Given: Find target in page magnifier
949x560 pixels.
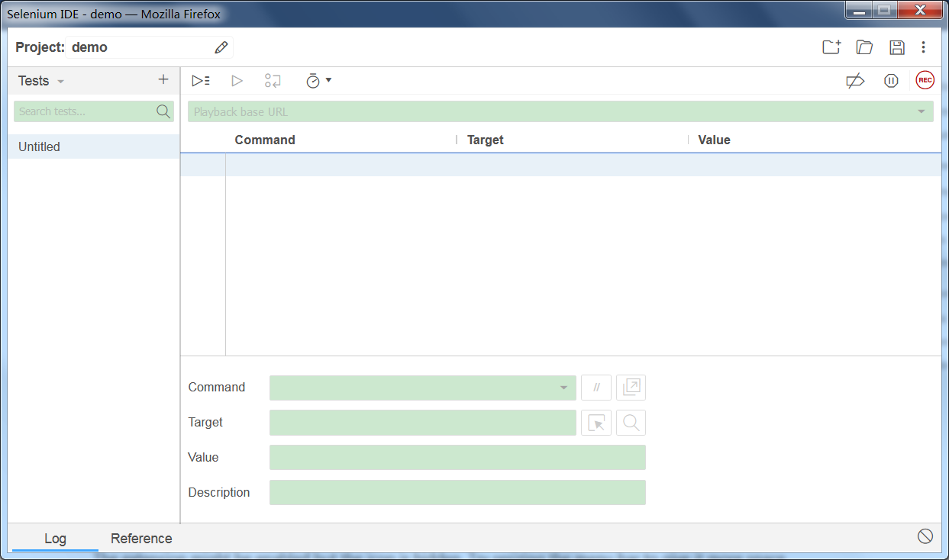Looking at the screenshot, I should click(631, 423).
